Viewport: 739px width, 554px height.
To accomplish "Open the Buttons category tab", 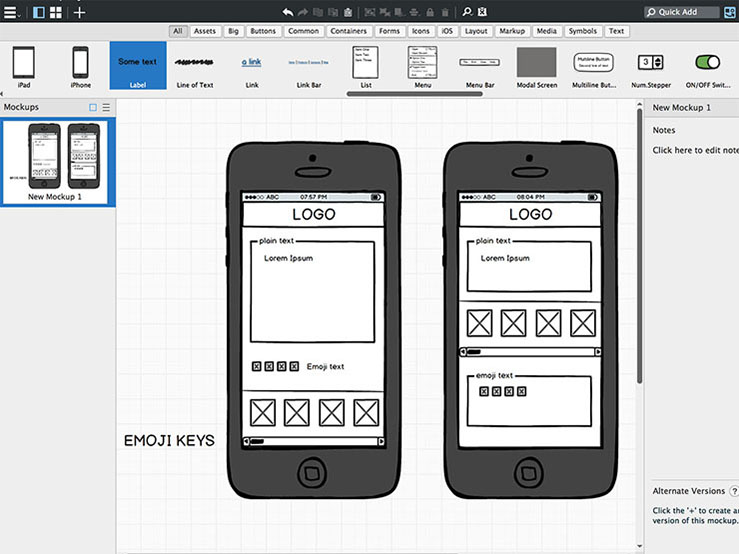I will click(263, 31).
